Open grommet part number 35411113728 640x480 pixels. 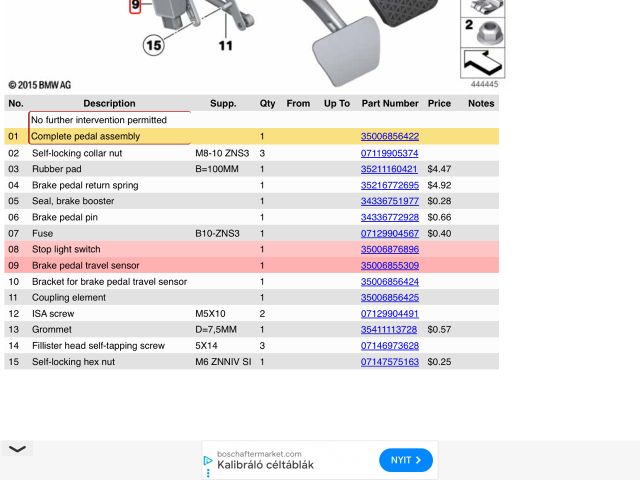[390, 329]
